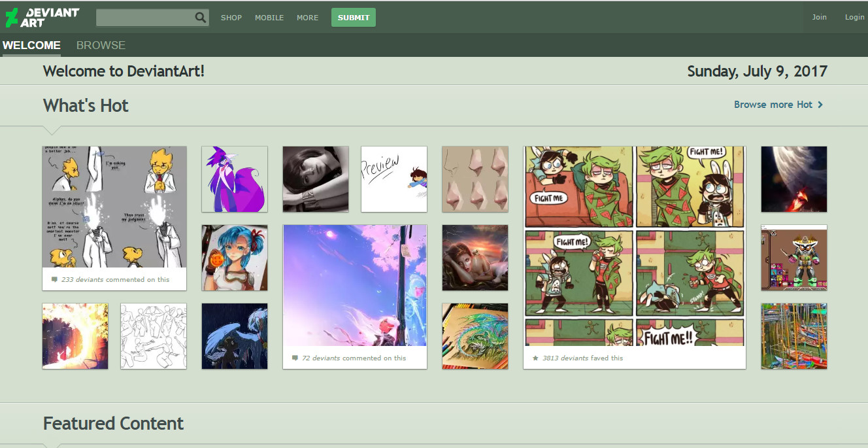This screenshot has width=868, height=448.
Task: Switch to the BROWSE tab
Action: [101, 45]
